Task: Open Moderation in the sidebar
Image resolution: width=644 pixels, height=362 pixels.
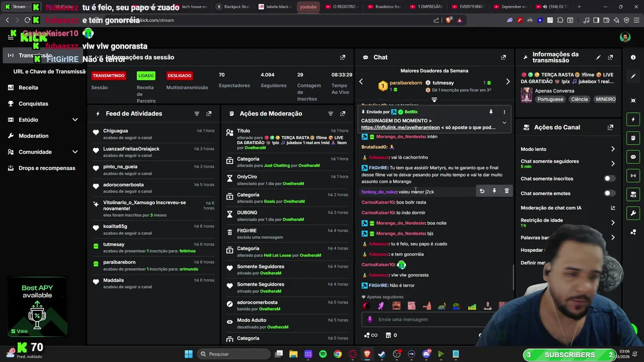Action: point(33,136)
